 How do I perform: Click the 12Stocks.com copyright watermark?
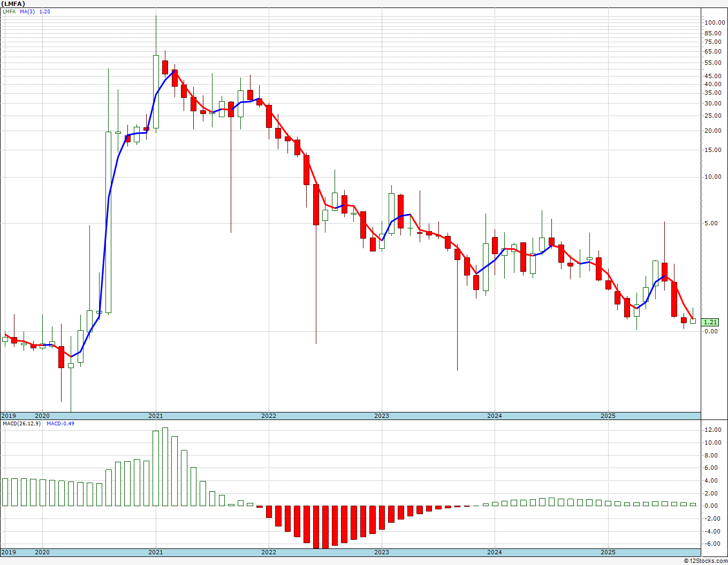tap(705, 561)
